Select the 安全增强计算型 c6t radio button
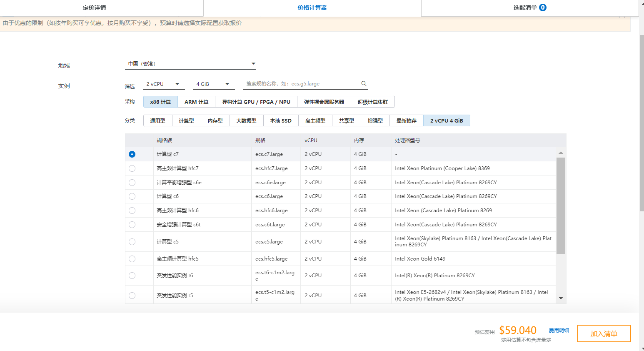The image size is (644, 351). (132, 225)
